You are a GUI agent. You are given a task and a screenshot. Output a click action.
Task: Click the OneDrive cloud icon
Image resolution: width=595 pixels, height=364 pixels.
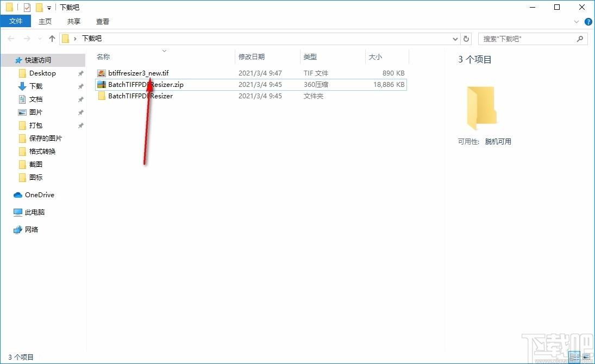point(18,195)
